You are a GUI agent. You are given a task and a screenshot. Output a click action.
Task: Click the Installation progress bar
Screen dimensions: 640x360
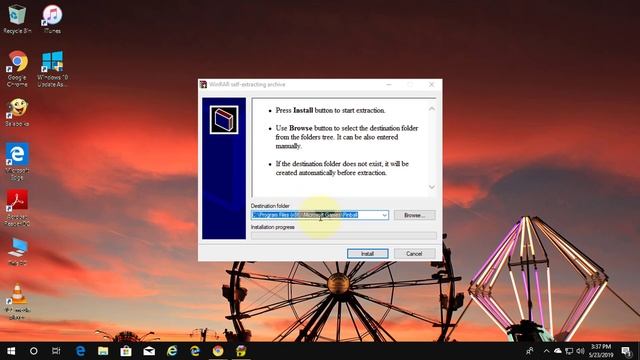pos(344,236)
